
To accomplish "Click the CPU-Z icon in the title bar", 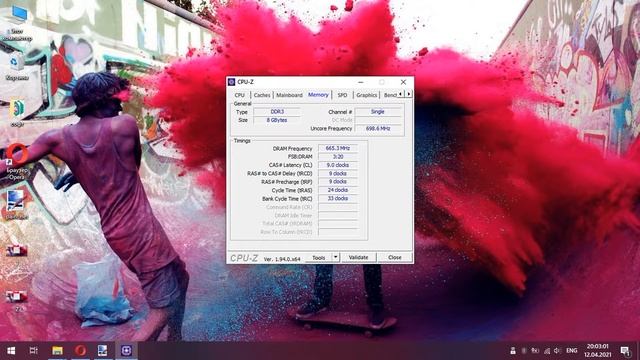I will (x=231, y=82).
